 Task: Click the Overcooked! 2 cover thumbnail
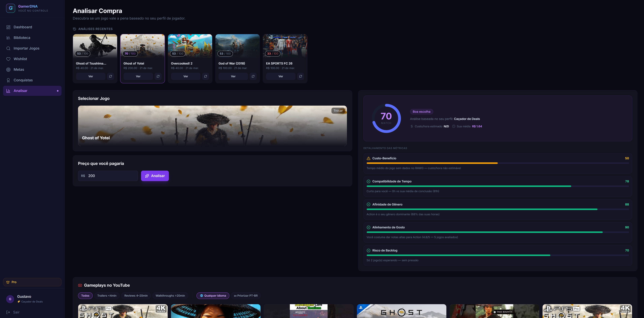190,46
